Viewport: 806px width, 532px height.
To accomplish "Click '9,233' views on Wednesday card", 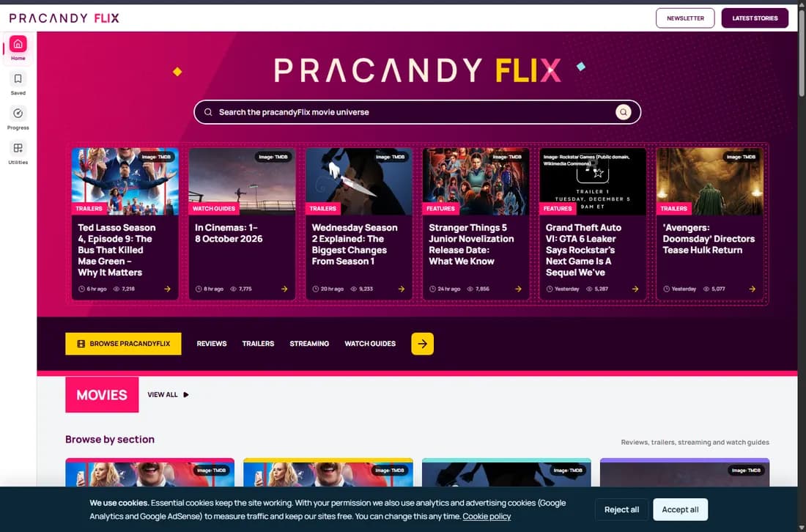I will click(366, 289).
